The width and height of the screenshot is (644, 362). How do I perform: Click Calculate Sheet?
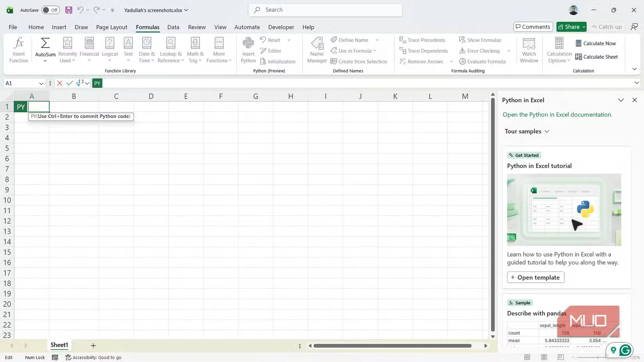point(597,57)
